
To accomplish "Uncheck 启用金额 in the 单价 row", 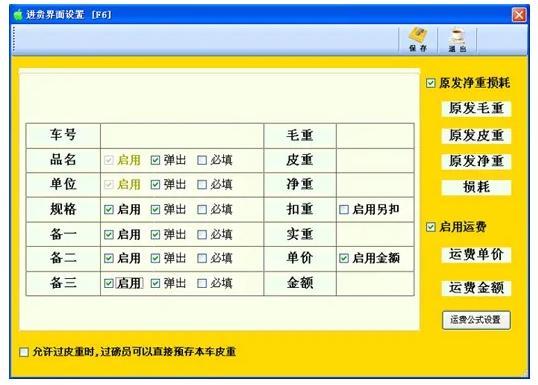I will (344, 258).
